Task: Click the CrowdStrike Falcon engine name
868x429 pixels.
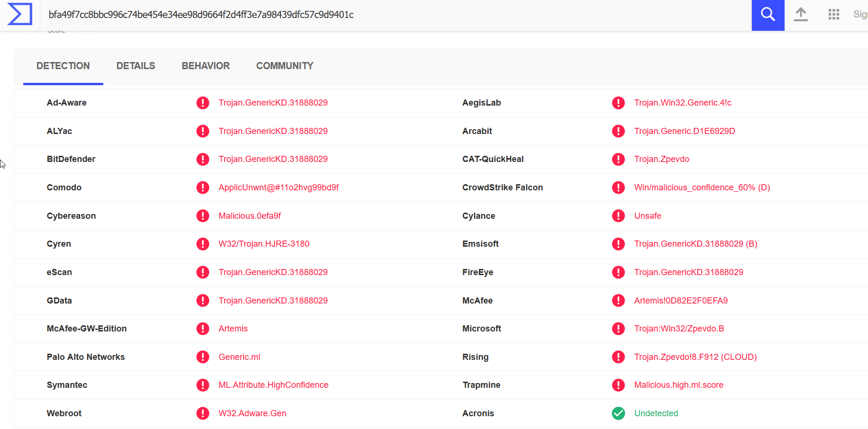Action: [503, 188]
